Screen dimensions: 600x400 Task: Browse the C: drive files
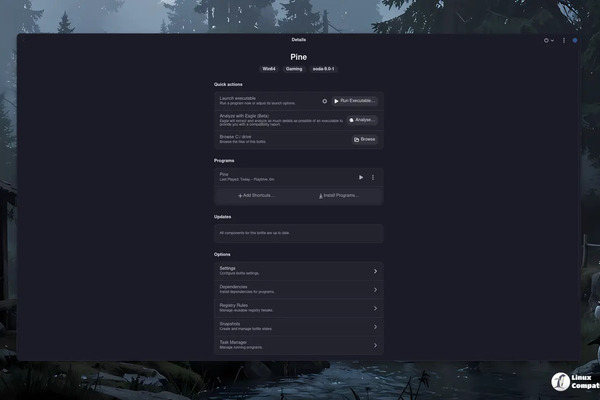coord(364,139)
